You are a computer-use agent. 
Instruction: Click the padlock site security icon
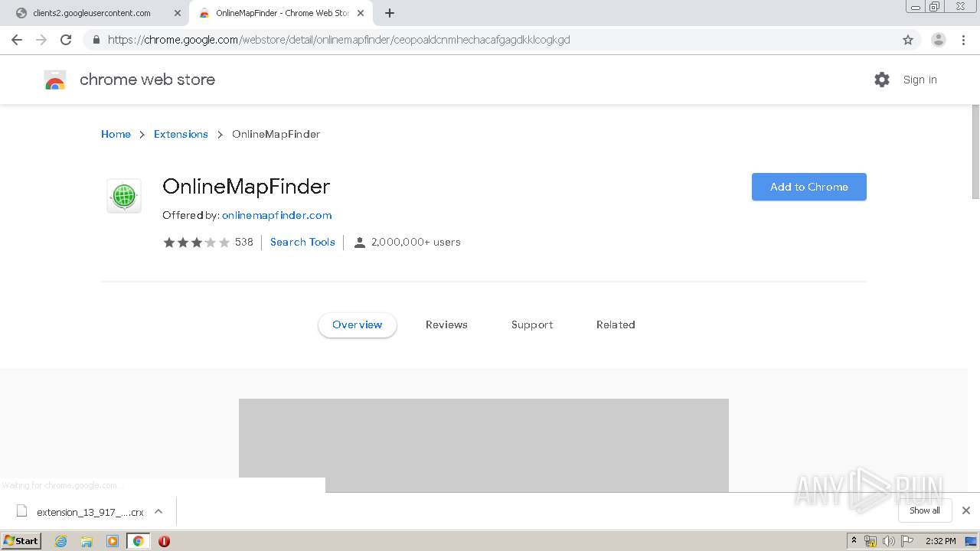click(96, 40)
